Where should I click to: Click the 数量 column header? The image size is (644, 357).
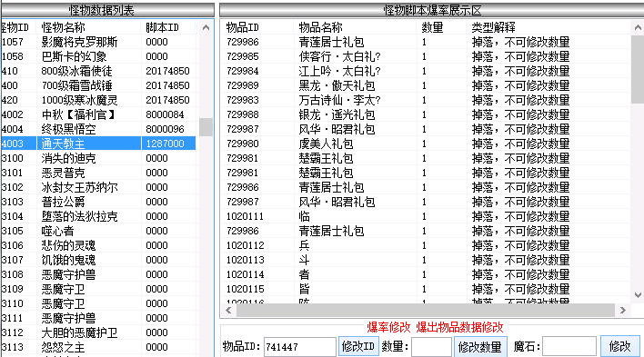pos(442,27)
